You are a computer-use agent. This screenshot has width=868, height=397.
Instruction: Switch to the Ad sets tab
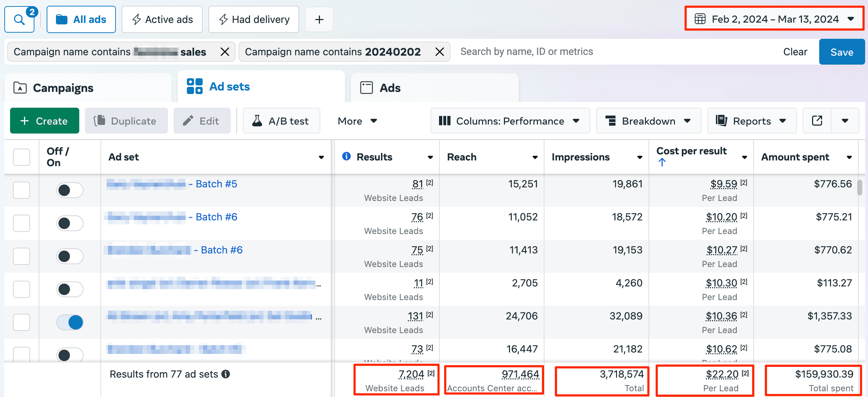point(261,87)
